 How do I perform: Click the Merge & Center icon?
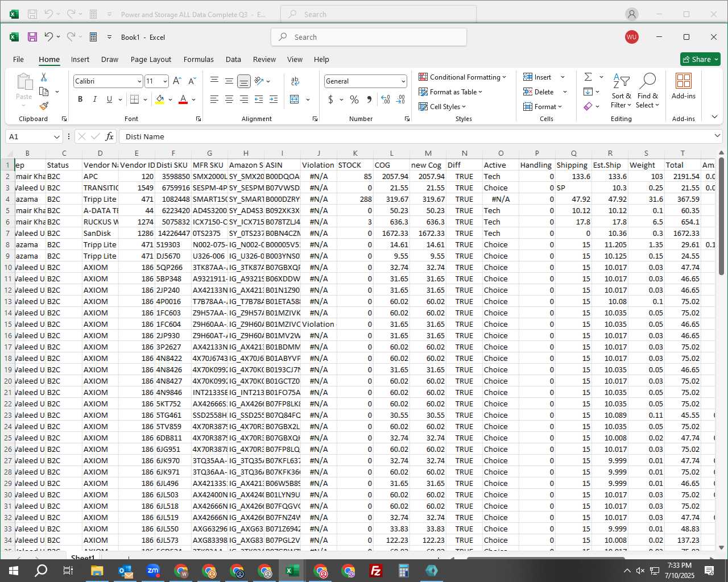295,99
